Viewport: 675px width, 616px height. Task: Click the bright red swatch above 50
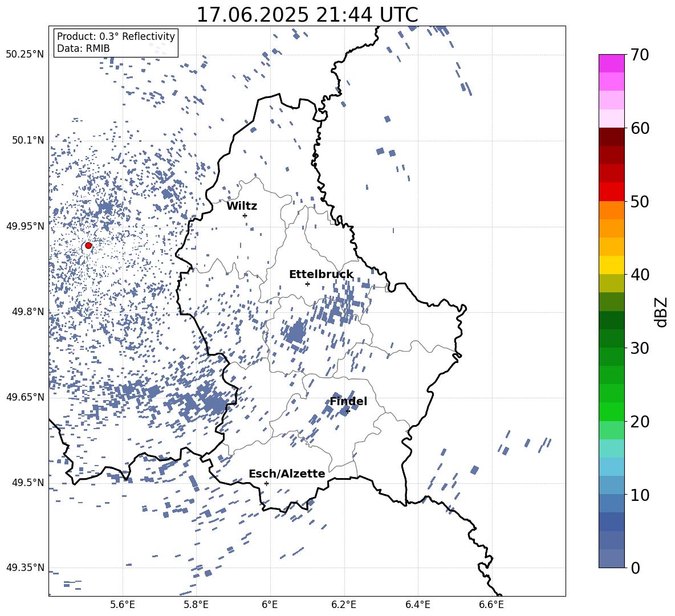tap(611, 192)
